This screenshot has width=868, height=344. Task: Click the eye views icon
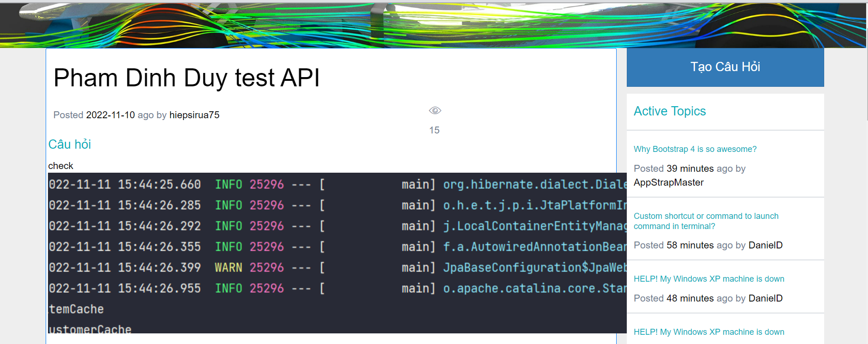pyautogui.click(x=435, y=110)
